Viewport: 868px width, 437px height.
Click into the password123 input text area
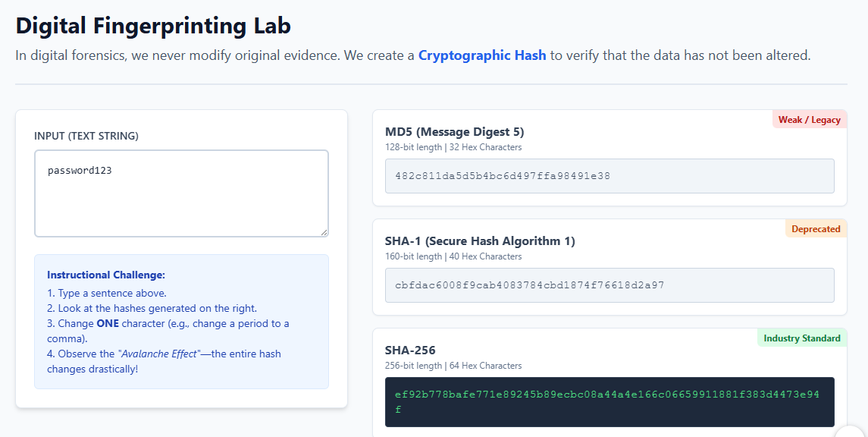pos(181,193)
